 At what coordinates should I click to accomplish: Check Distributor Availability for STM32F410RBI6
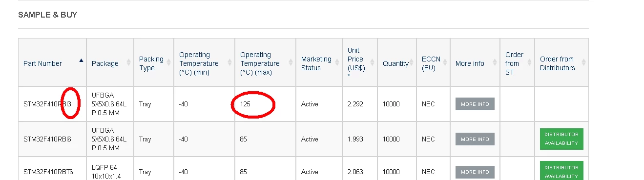(561, 139)
